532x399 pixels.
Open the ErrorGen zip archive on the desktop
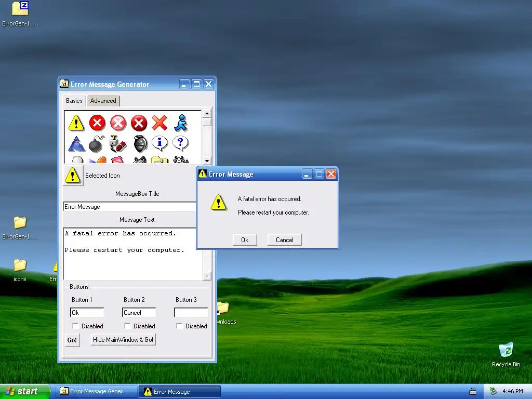click(x=20, y=14)
